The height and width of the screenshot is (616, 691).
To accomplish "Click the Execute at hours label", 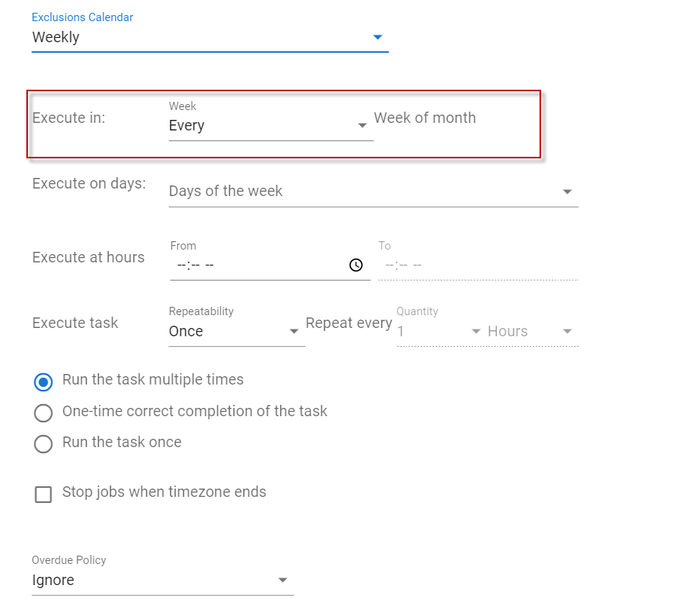I will click(88, 257).
